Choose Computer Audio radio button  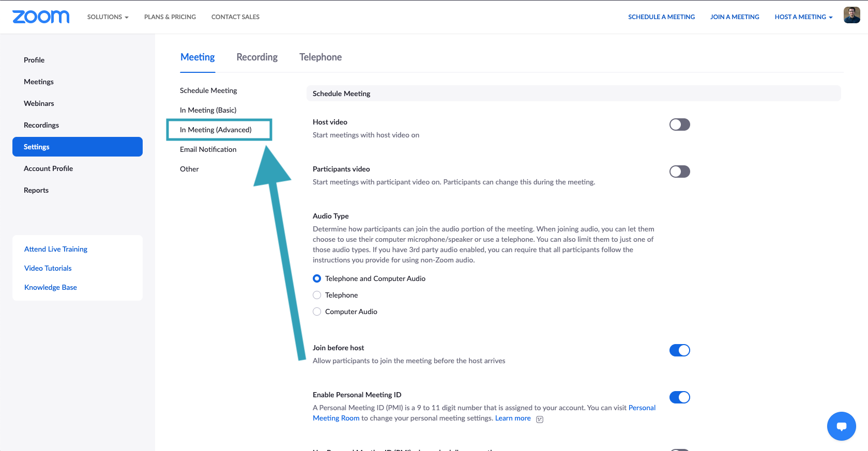pyautogui.click(x=317, y=312)
